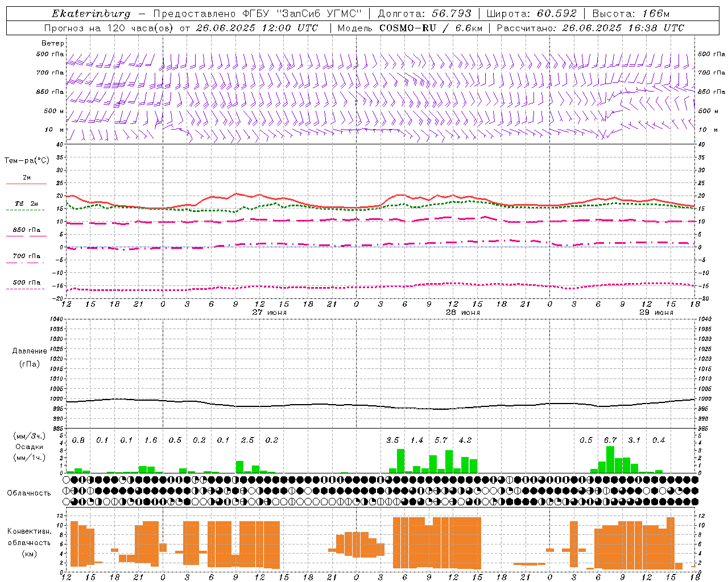This screenshot has height=582, width=728.
Task: Click the 'Ветер' wind section label
Action: tap(52, 43)
